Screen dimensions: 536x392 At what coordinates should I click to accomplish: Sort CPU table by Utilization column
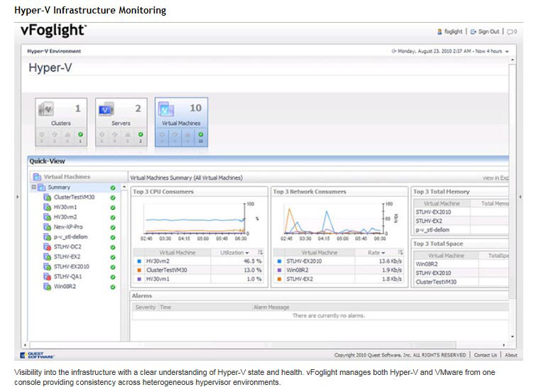point(234,252)
